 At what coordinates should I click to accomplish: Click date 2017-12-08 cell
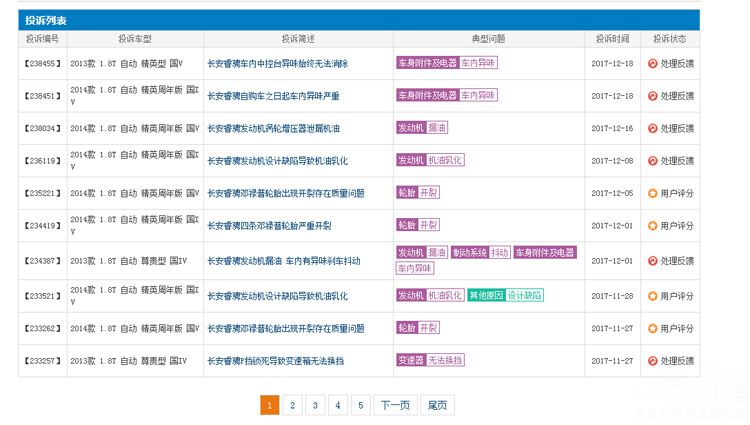click(x=612, y=161)
